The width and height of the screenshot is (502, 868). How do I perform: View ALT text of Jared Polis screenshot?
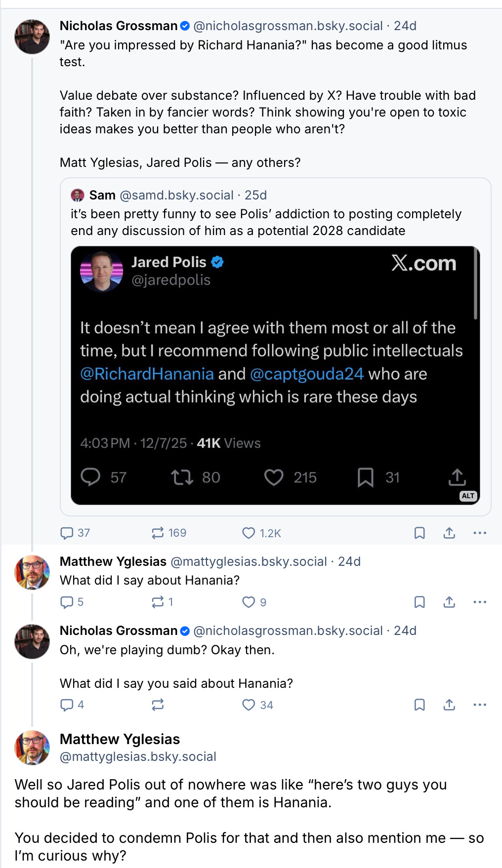click(x=468, y=496)
